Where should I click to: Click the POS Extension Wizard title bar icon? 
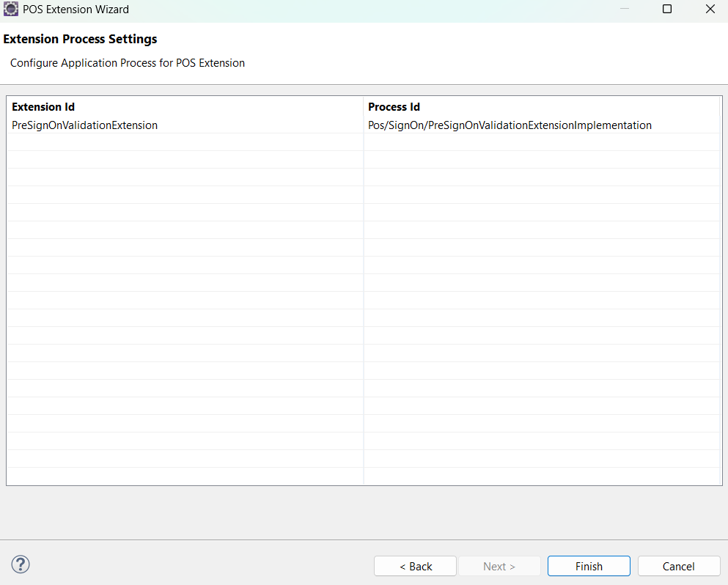tap(12, 9)
